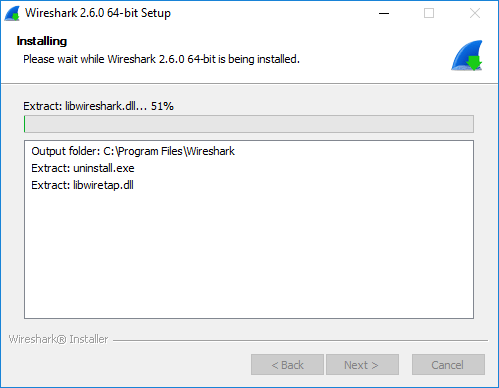Click the < Back button

coord(287,365)
